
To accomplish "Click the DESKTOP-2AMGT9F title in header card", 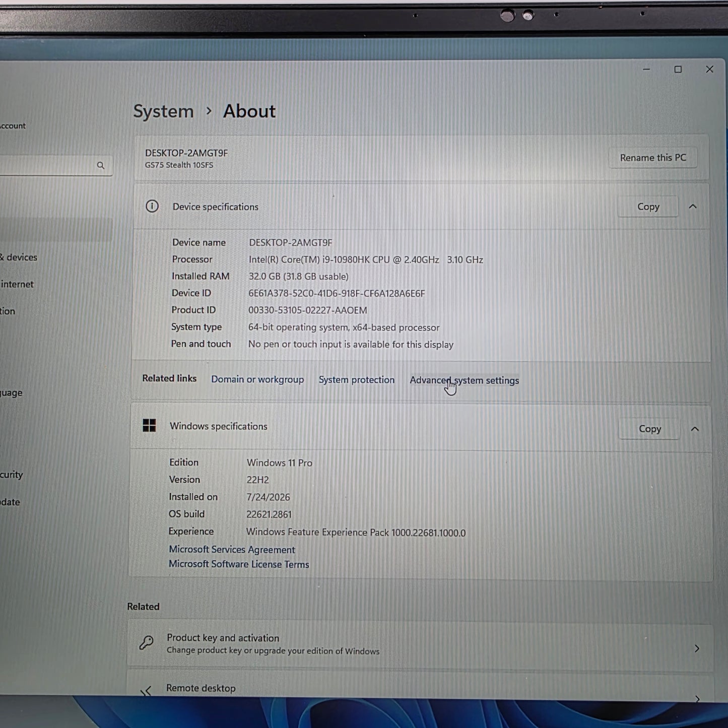I will tap(186, 153).
